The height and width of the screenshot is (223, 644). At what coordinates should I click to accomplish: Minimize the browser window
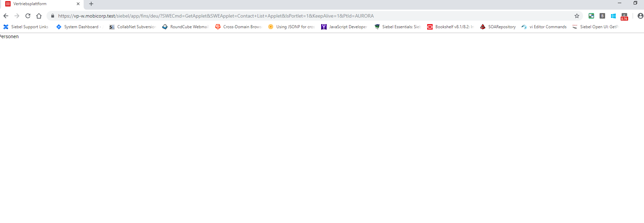click(x=620, y=3)
